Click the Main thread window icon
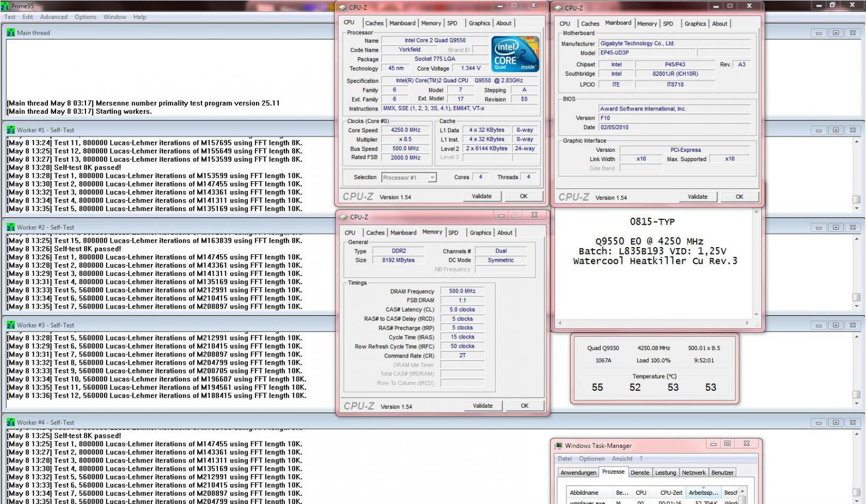Image resolution: width=866 pixels, height=504 pixels. coord(11,33)
